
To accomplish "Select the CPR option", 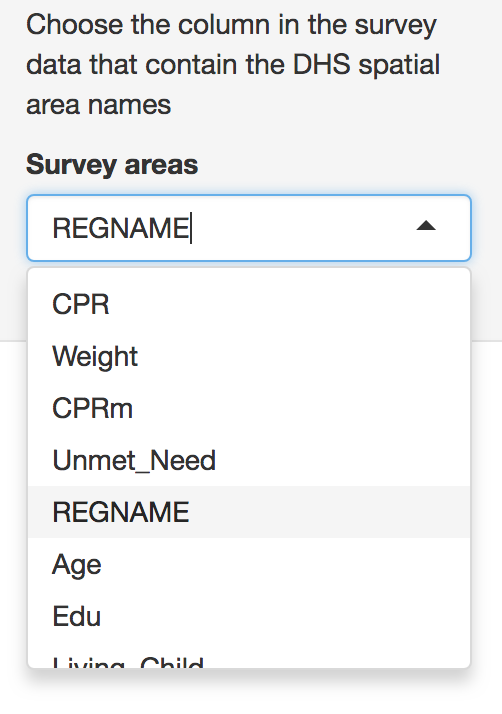I will (249, 304).
